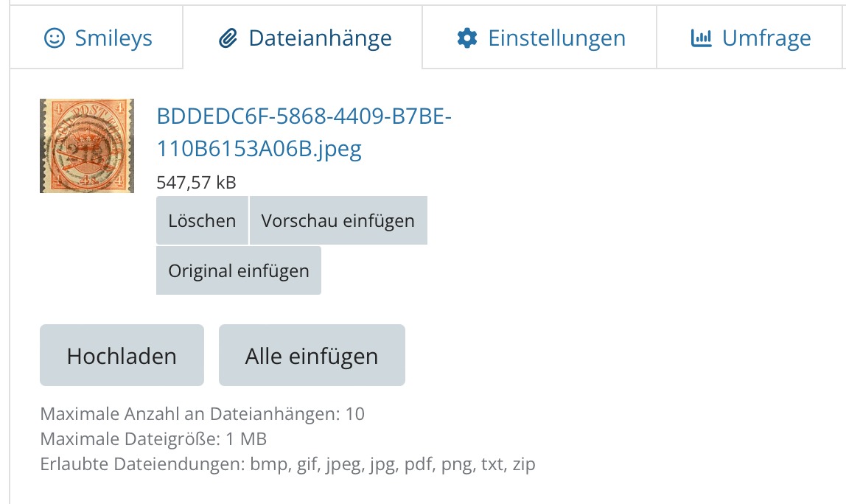Click the gear icon for Einstellungen
The width and height of the screenshot is (846, 504).
point(467,38)
